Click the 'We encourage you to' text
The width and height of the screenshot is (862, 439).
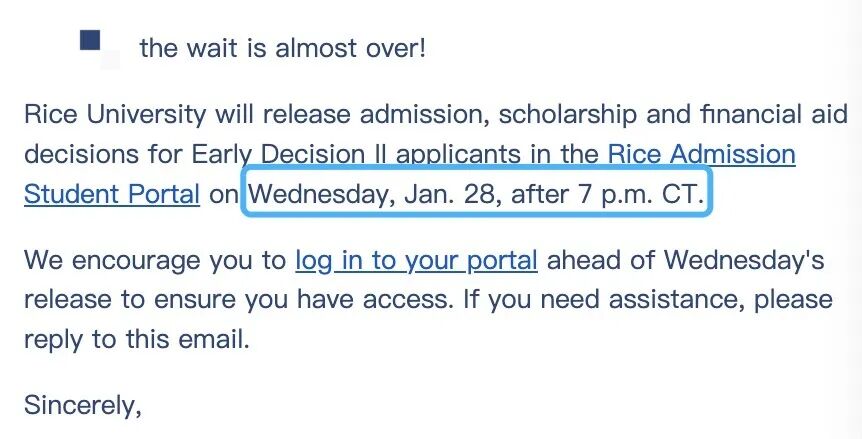pyautogui.click(x=155, y=261)
